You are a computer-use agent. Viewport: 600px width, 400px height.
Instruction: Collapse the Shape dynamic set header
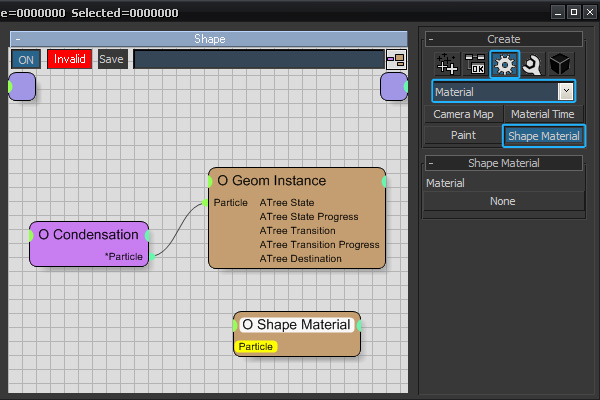click(x=18, y=39)
